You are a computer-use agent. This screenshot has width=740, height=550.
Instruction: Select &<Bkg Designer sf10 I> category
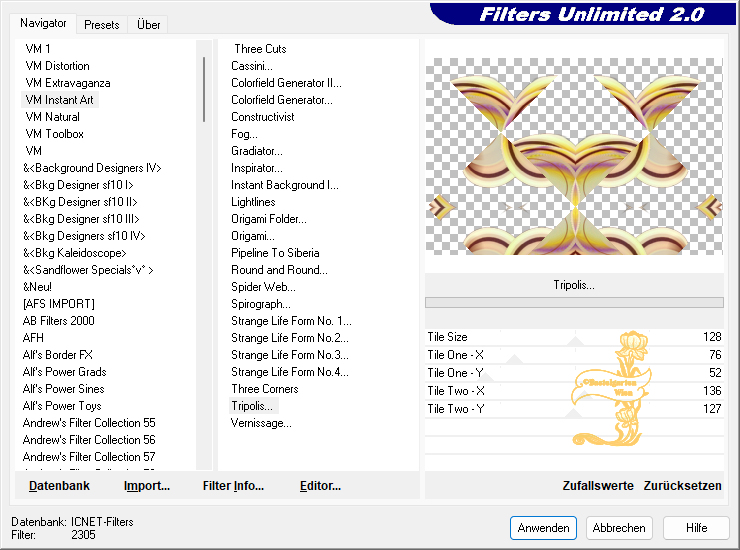point(78,185)
